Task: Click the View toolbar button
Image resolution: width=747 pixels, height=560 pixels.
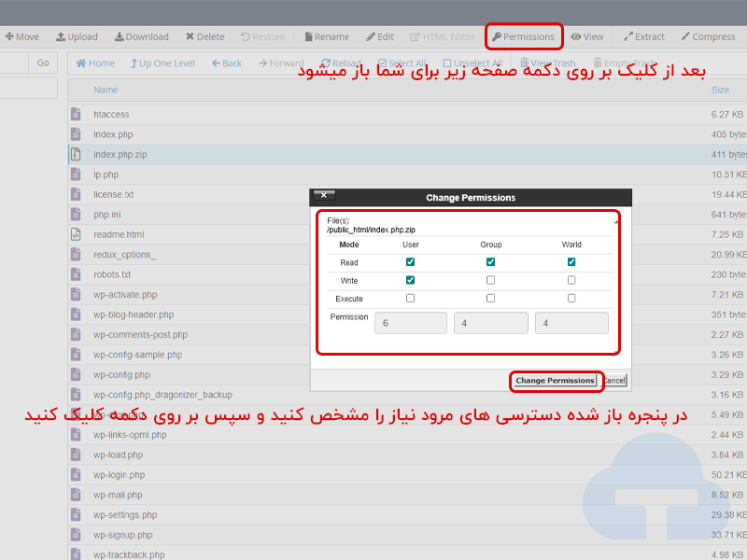Action: [587, 36]
